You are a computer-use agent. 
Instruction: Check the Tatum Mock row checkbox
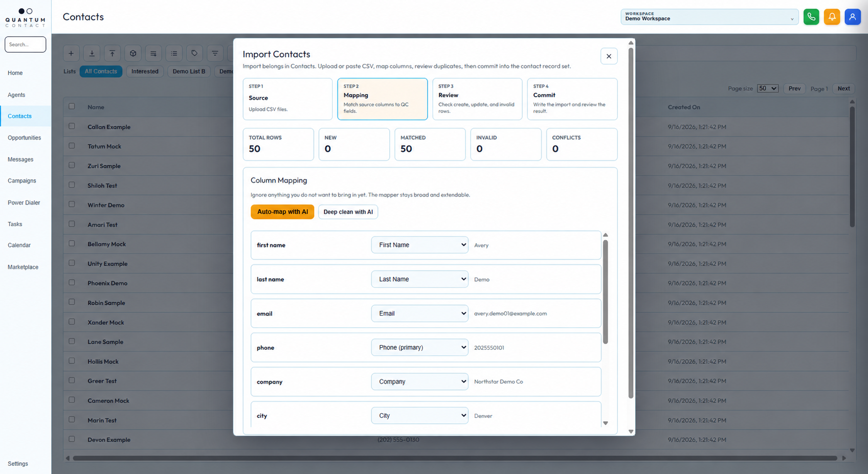pyautogui.click(x=72, y=146)
